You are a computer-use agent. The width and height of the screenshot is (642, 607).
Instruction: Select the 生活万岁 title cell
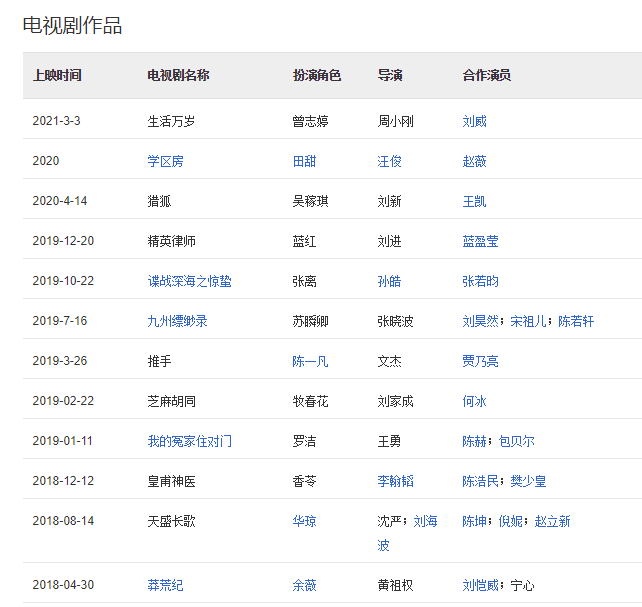tap(171, 121)
